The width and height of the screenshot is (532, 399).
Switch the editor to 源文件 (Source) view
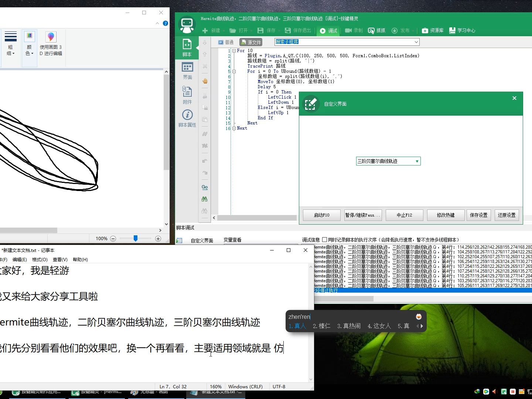point(251,42)
